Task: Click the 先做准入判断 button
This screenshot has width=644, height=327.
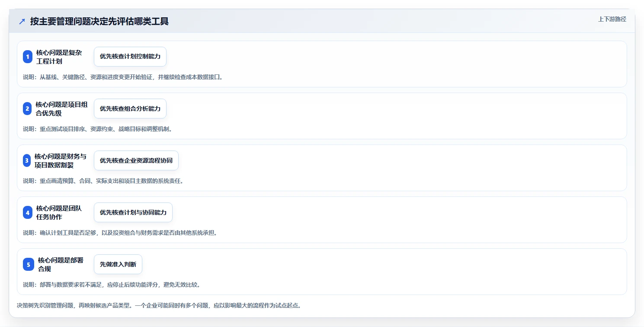Action: pyautogui.click(x=118, y=264)
